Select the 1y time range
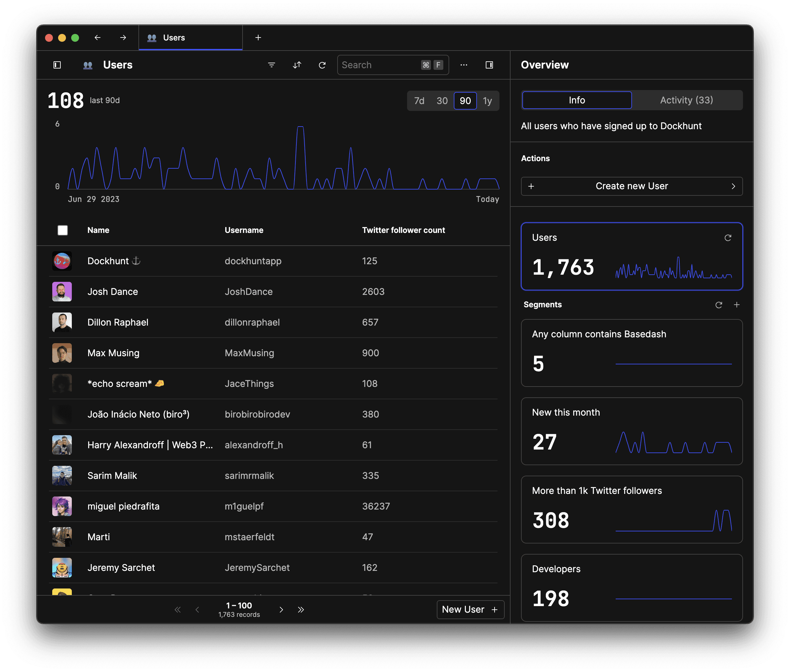 (487, 101)
